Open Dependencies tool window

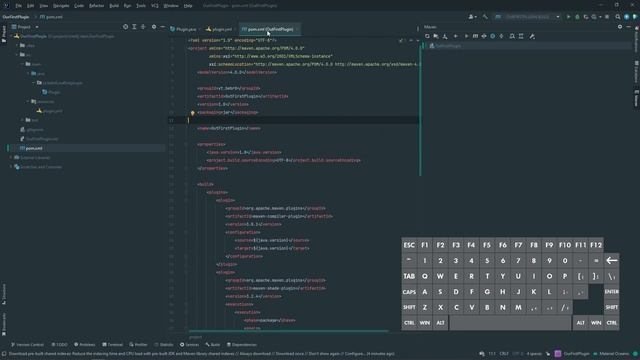coord(242,345)
